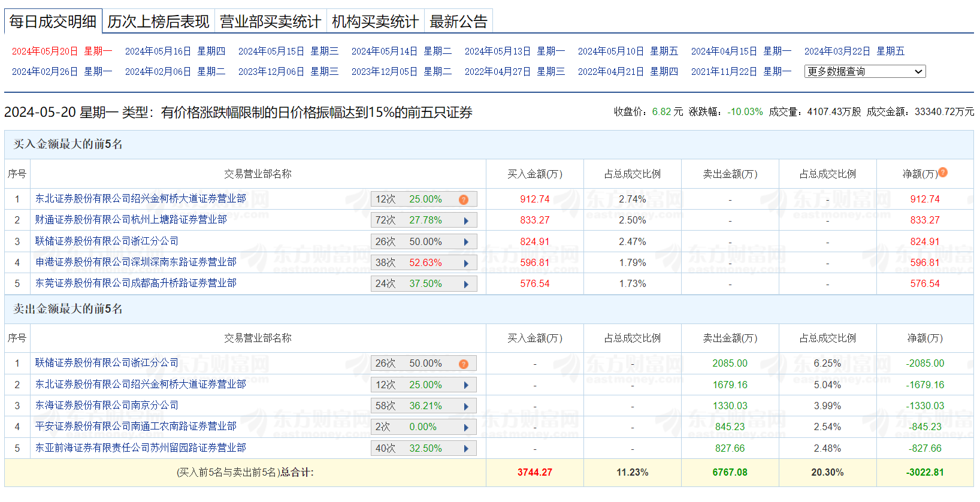Click total sell amount 6767.08
The width and height of the screenshot is (980, 502).
(730, 473)
